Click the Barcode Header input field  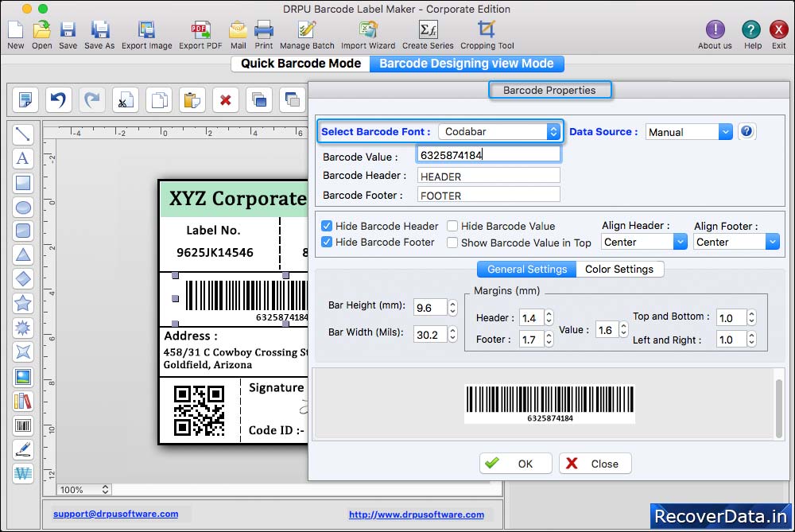pos(489,176)
